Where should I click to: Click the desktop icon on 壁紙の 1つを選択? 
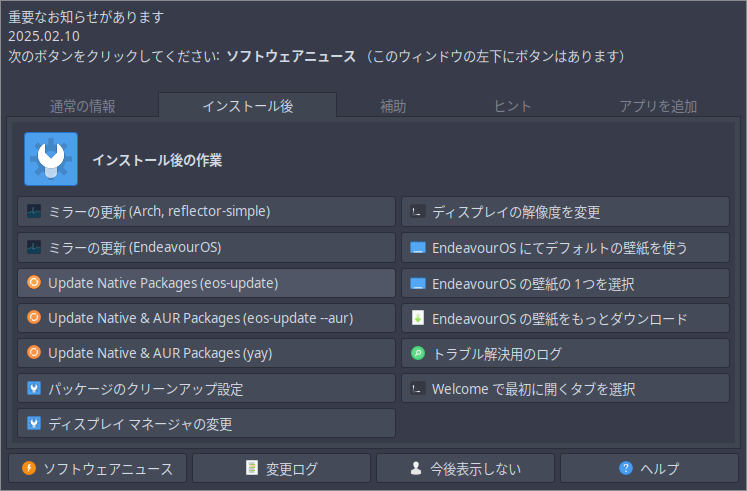point(418,283)
